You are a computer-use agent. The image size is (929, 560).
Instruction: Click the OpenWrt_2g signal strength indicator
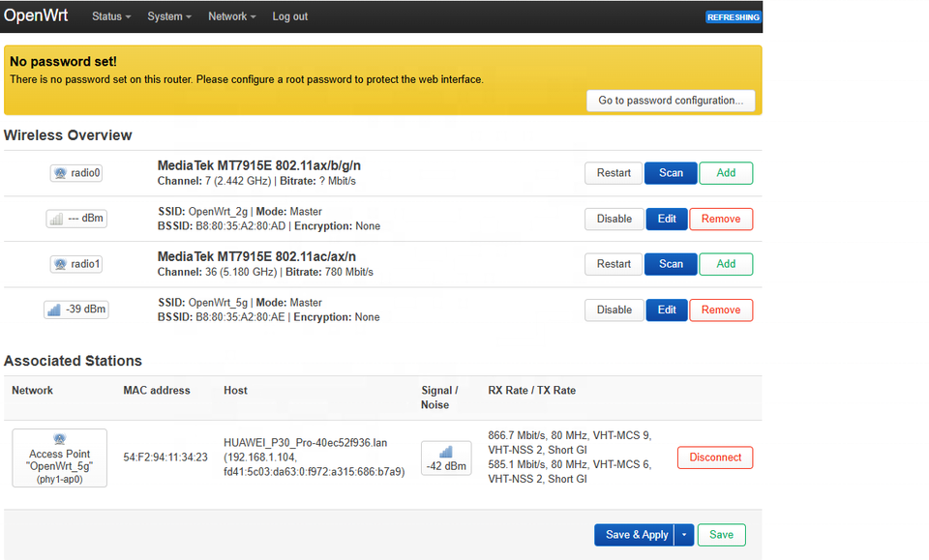click(75, 219)
